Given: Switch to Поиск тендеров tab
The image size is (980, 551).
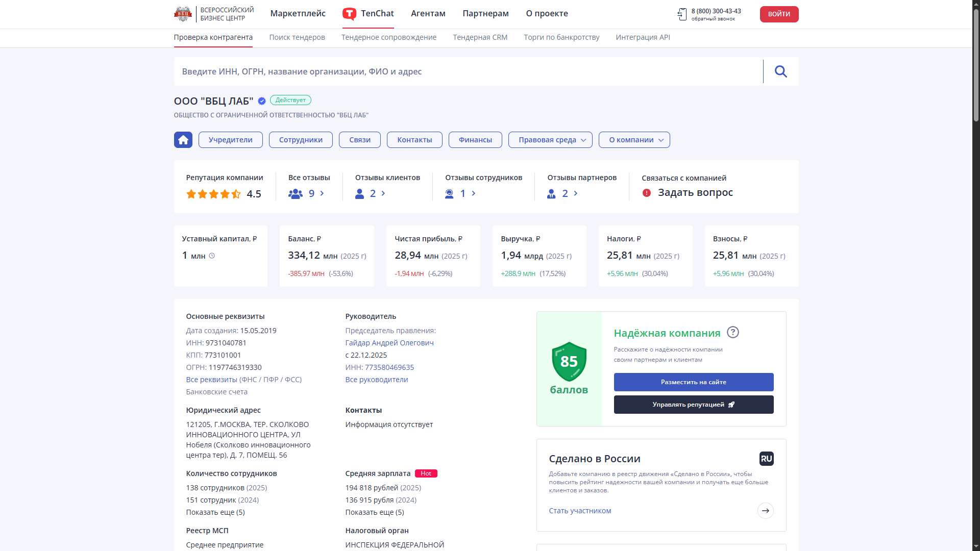Looking at the screenshot, I should click(x=297, y=37).
